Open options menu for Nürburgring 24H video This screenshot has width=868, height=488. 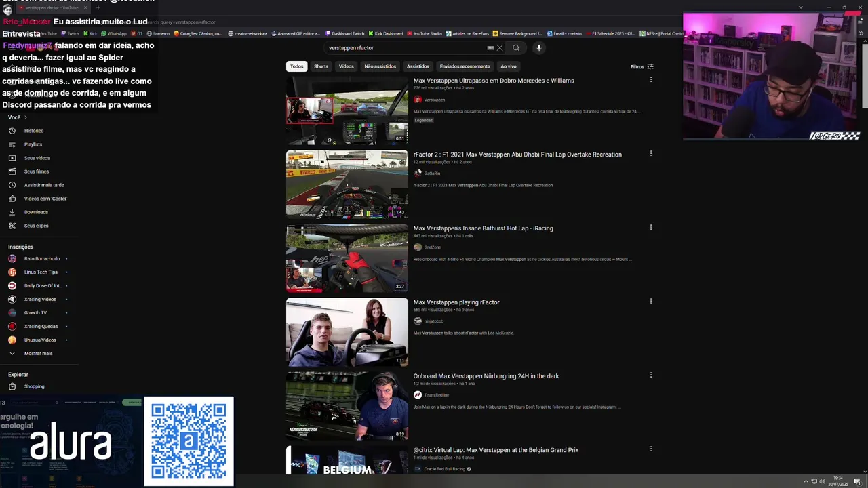pos(651,375)
